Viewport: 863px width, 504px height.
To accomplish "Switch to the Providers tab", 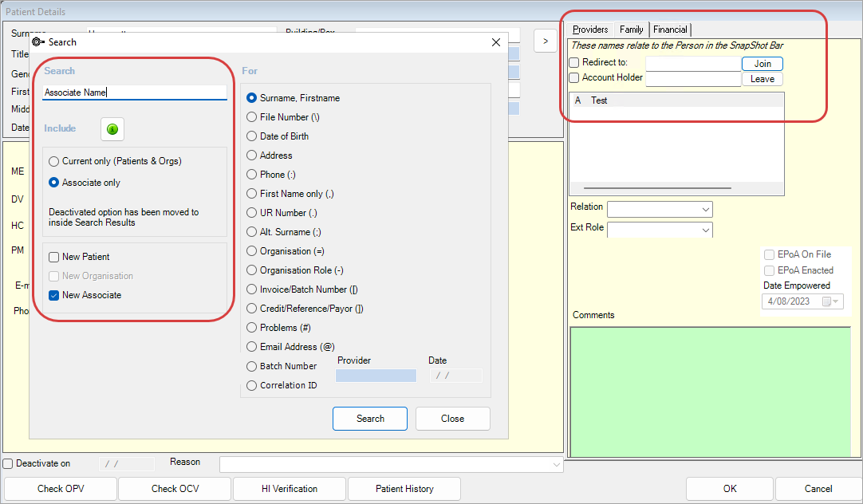I will [x=590, y=30].
